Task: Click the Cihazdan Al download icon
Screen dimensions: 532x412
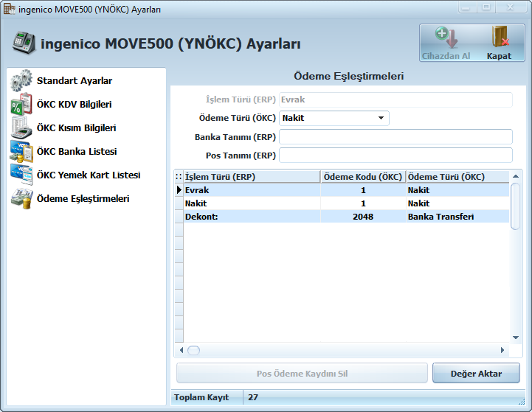Action: coord(446,38)
